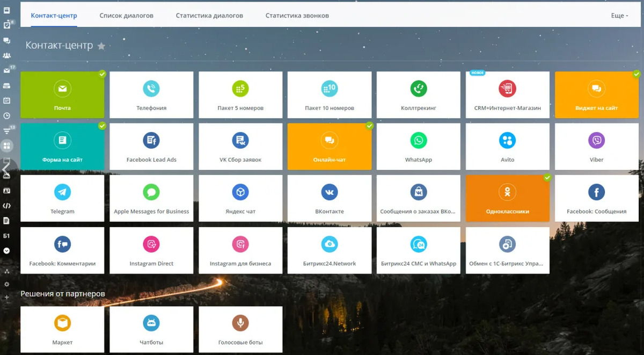
Task: Open Facebook: Комментарии tile
Action: pos(62,250)
